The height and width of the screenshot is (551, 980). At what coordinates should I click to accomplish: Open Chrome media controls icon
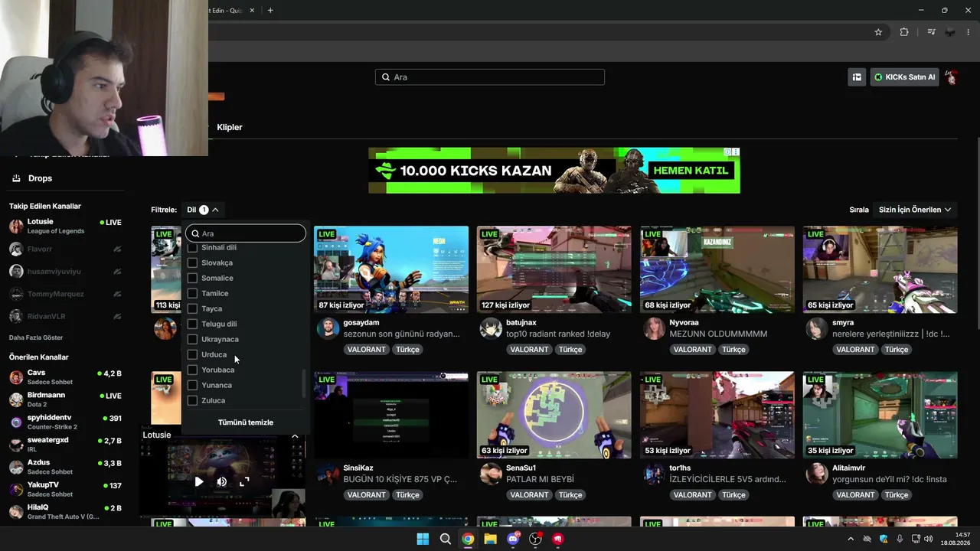[x=931, y=32]
